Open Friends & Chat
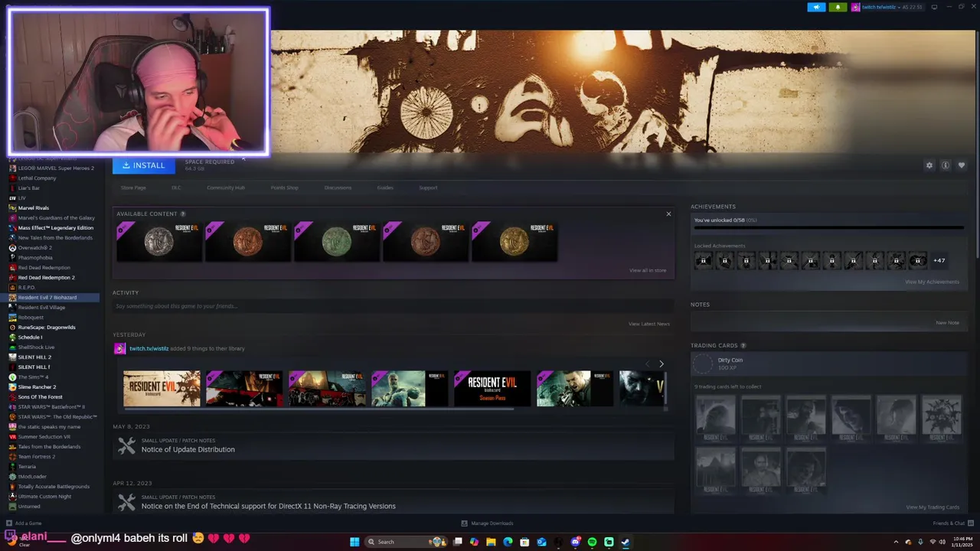The height and width of the screenshot is (551, 980). point(952,523)
